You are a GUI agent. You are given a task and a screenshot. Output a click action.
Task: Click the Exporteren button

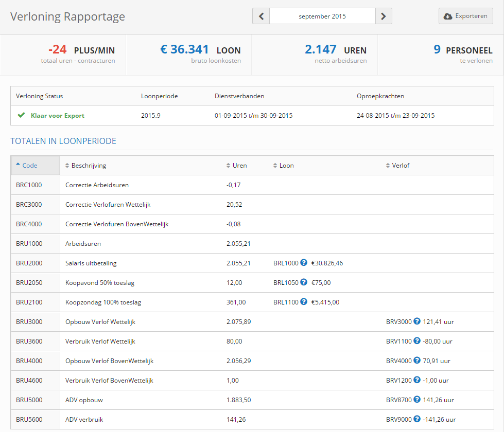click(465, 16)
